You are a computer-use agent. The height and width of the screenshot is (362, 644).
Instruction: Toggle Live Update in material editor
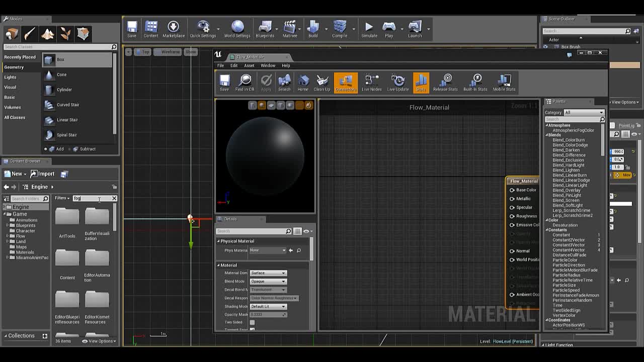tap(398, 83)
